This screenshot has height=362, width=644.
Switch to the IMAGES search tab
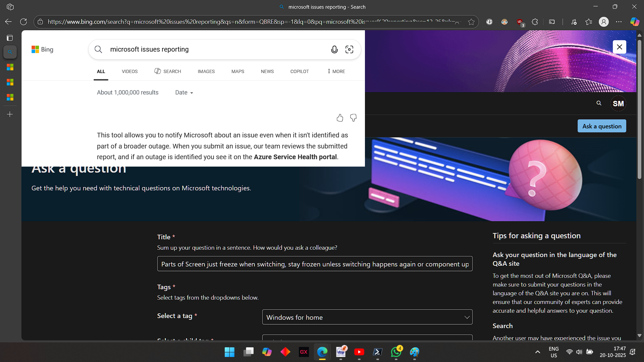[206, 71]
